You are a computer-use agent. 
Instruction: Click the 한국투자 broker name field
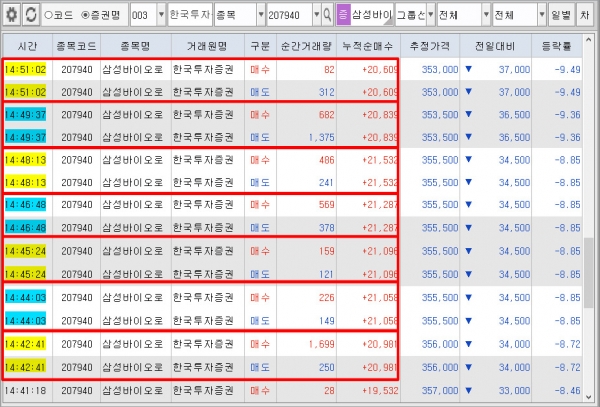point(190,15)
